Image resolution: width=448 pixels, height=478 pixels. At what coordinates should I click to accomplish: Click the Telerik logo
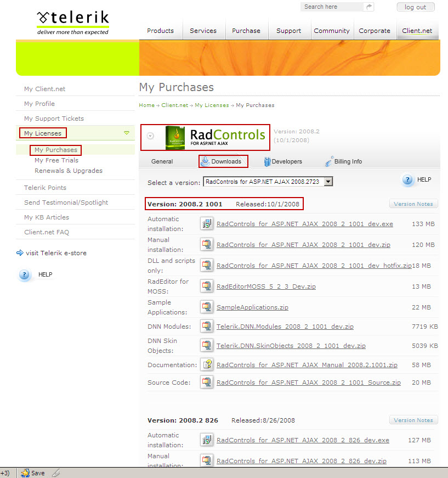[73, 23]
